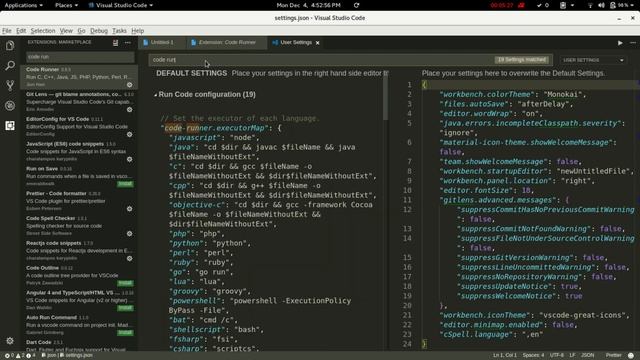Screen dimensions: 640x360
Task: Install Angular 4 and TypeScript/HTML extension
Action: pos(125,308)
